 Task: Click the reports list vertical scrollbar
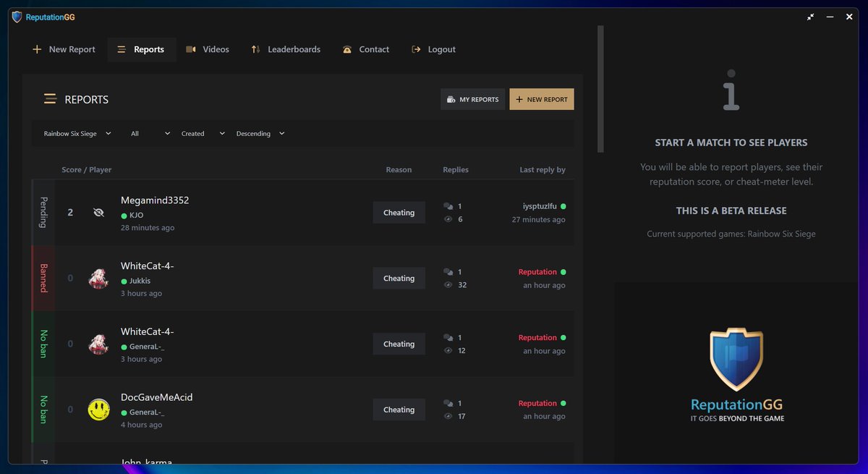(600, 89)
